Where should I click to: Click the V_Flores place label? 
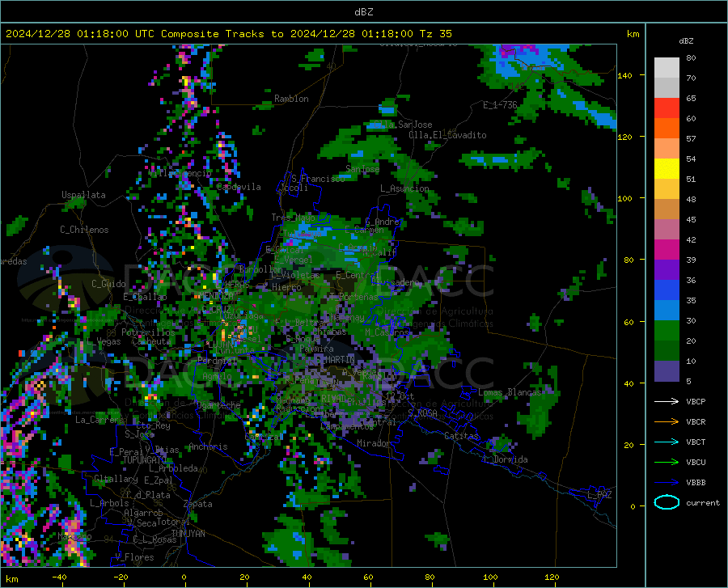134,557
